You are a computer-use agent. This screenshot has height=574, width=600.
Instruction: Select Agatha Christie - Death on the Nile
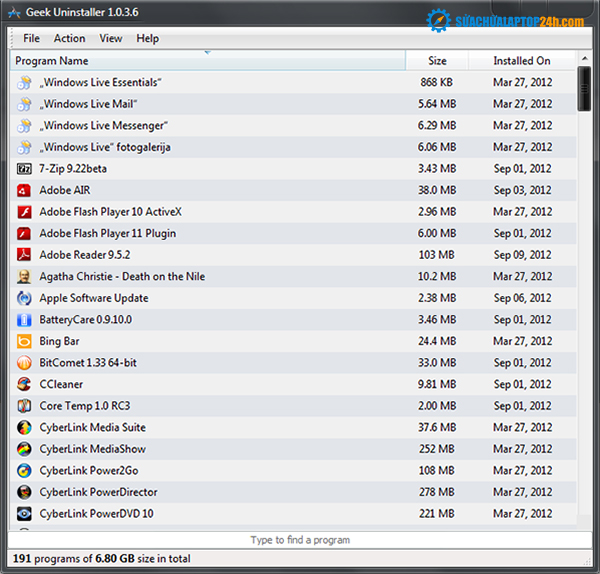point(122,276)
